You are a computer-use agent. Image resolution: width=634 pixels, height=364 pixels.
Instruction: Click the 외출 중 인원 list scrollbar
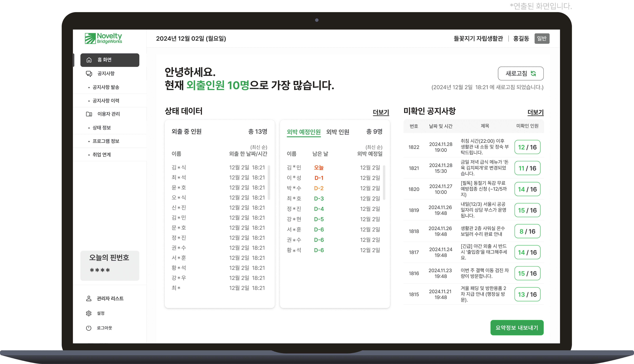269,183
